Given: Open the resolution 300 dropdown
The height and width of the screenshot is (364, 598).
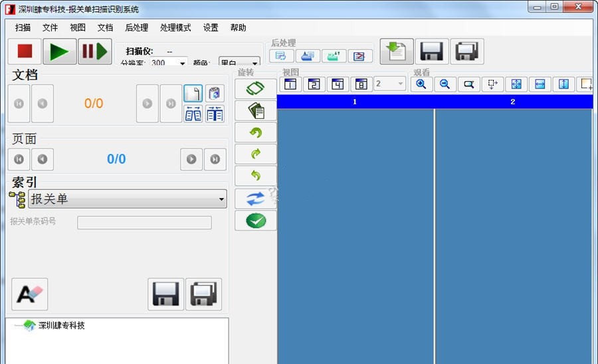Looking at the screenshot, I should click(x=168, y=62).
